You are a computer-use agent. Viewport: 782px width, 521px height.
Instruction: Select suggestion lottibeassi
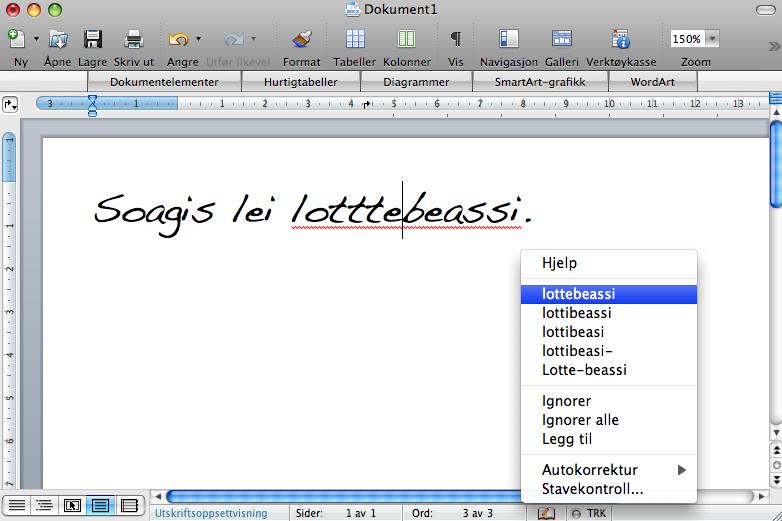pos(608,313)
